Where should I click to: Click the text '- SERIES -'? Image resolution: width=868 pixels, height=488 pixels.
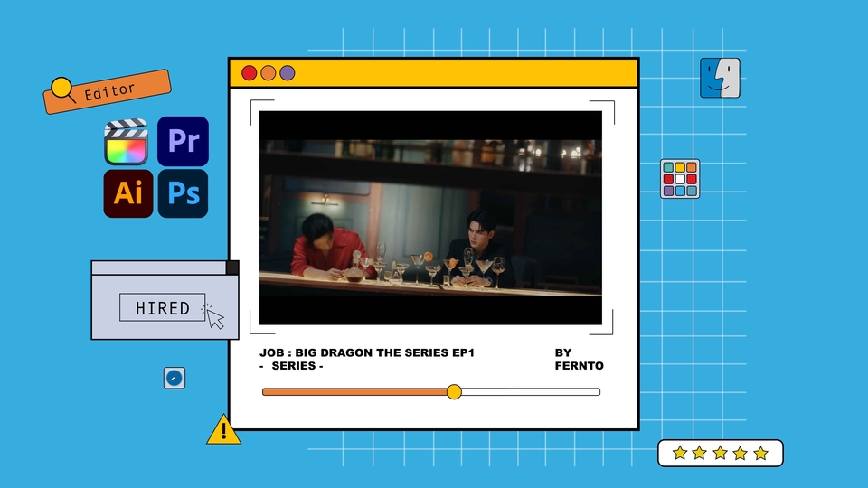click(x=292, y=366)
